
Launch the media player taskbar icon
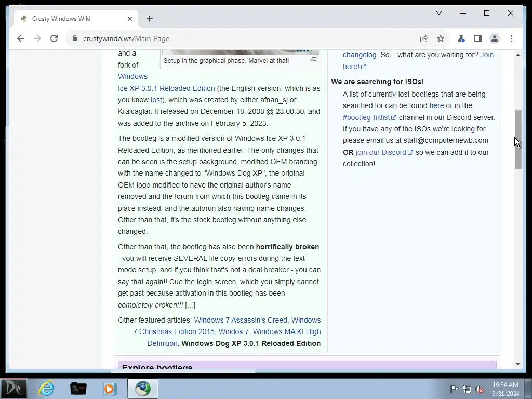(110, 389)
